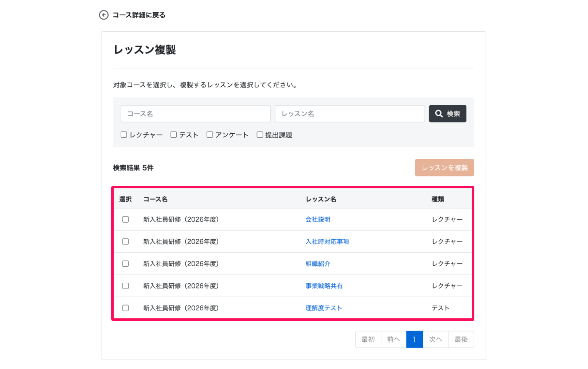Image resolution: width=588 pixels, height=369 pixels.
Task: Open the 会社説明 lesson link
Action: click(318, 219)
